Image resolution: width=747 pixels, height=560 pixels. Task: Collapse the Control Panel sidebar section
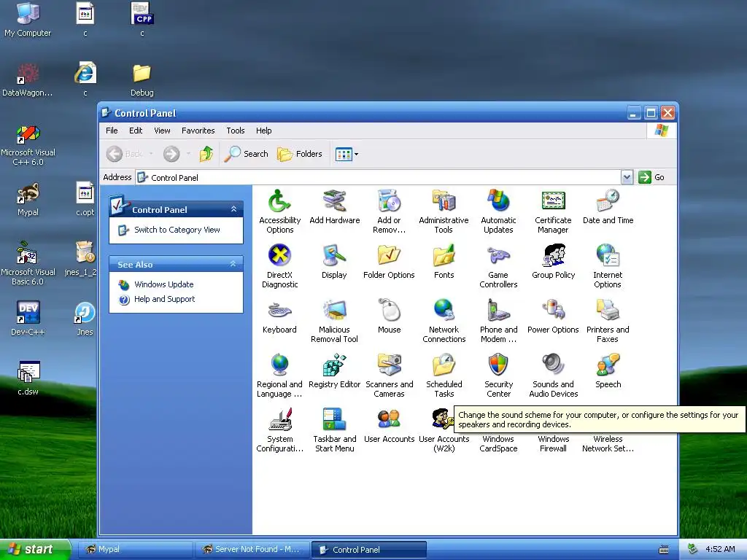234,209
